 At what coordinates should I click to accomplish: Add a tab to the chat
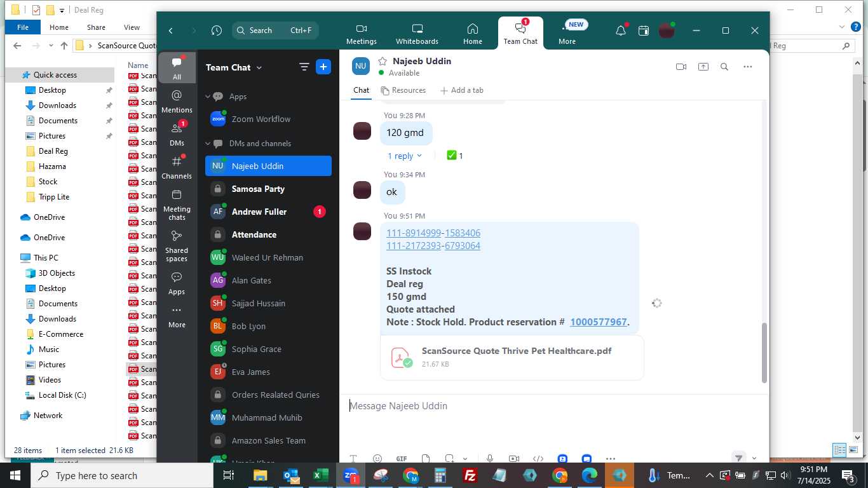(462, 90)
